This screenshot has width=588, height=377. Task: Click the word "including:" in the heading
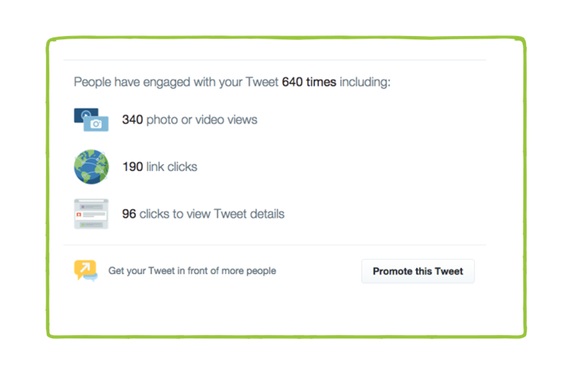[365, 82]
